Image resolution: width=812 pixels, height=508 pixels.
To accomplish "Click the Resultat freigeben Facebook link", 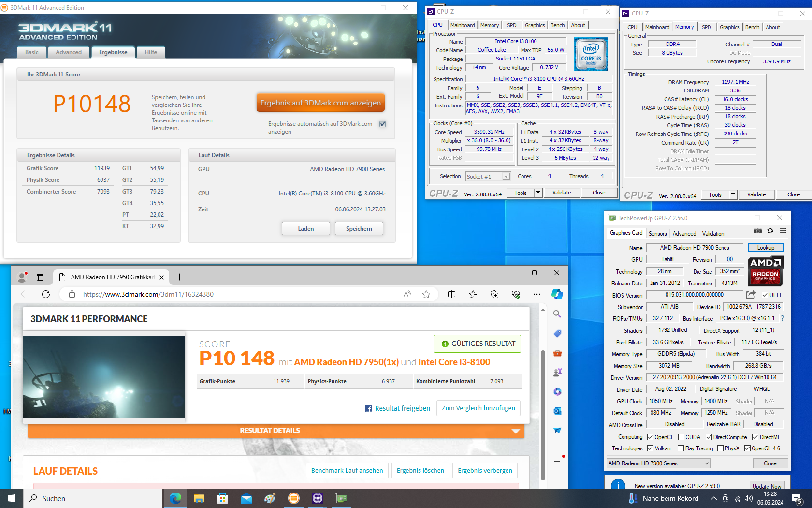I will tap(397, 408).
